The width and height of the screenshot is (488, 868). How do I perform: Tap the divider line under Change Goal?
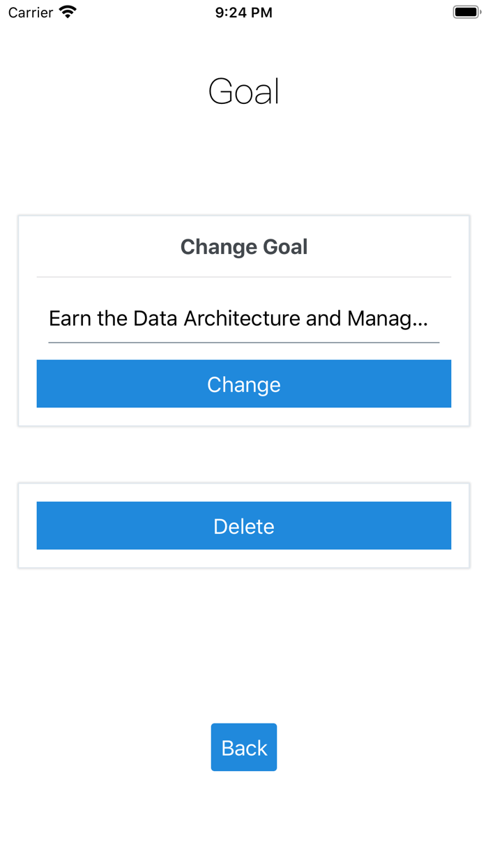tap(244, 277)
